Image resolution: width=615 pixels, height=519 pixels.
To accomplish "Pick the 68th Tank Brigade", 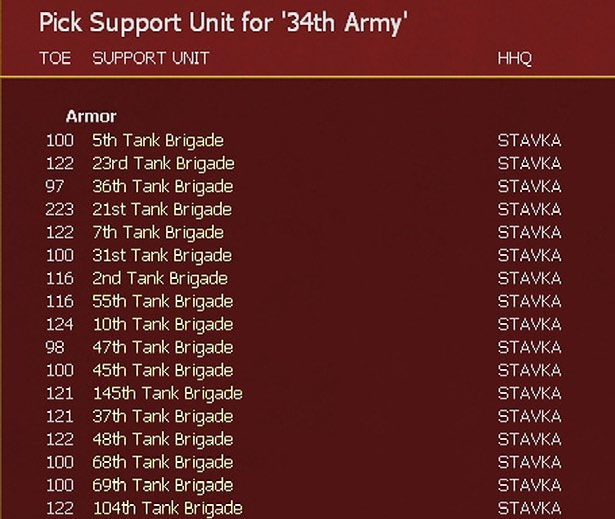I will [162, 462].
